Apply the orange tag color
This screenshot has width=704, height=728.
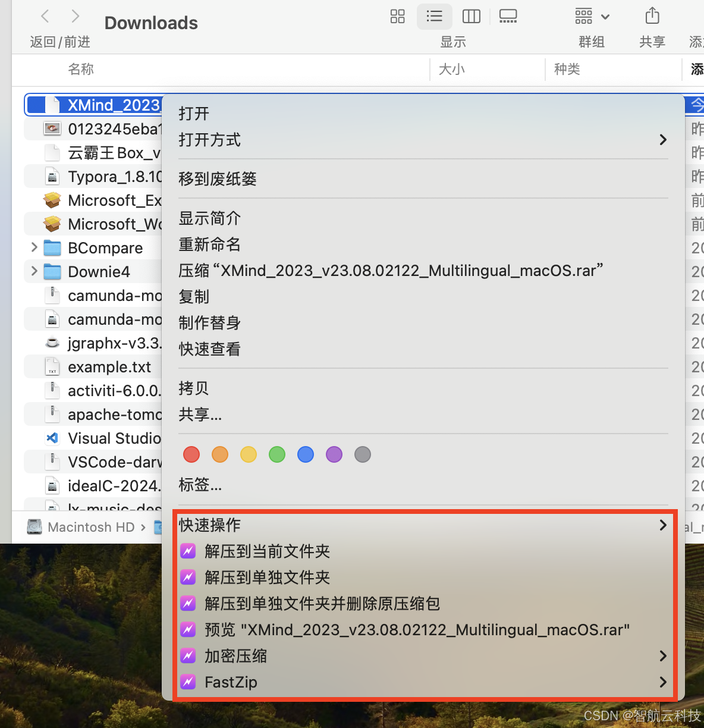coord(220,454)
